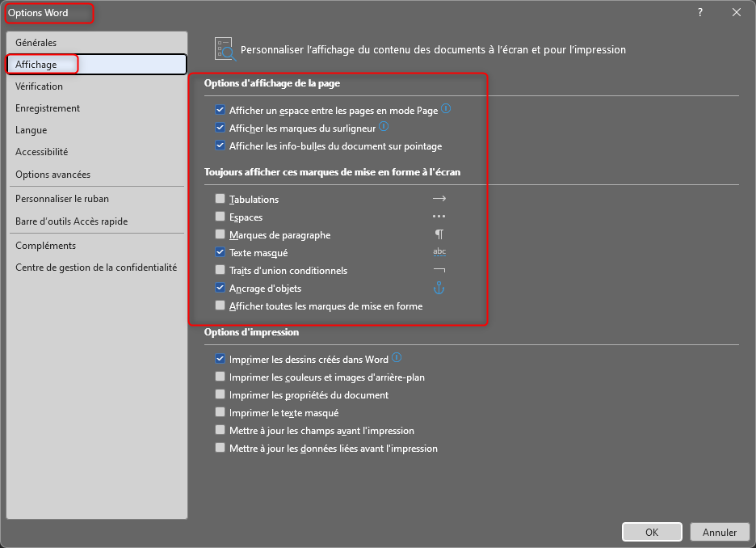
Task: Click the tab arrow symbol for Tabulations
Action: [x=439, y=199]
